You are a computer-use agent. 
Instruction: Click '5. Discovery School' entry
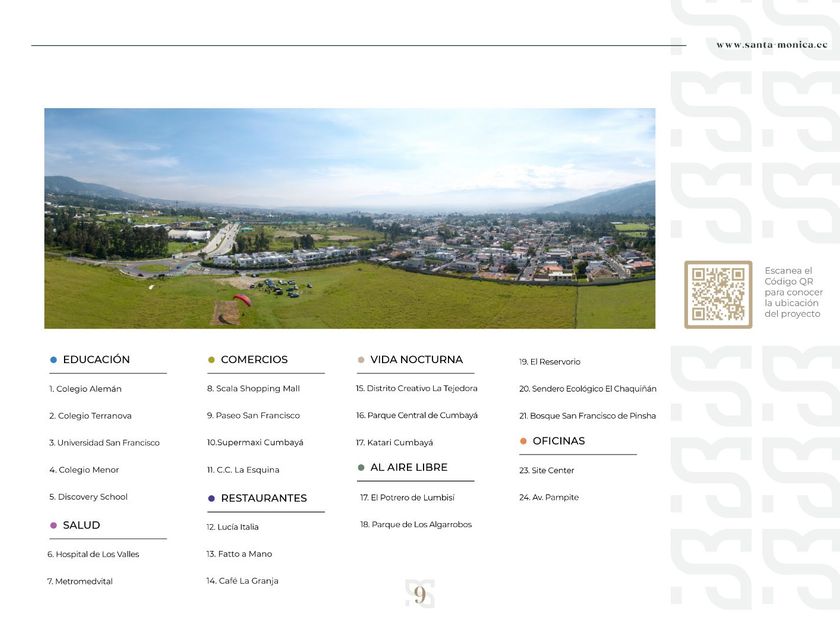click(88, 497)
